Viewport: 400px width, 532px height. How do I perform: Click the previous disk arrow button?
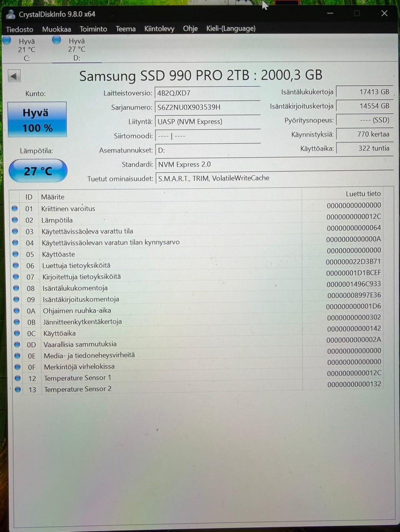(x=14, y=76)
